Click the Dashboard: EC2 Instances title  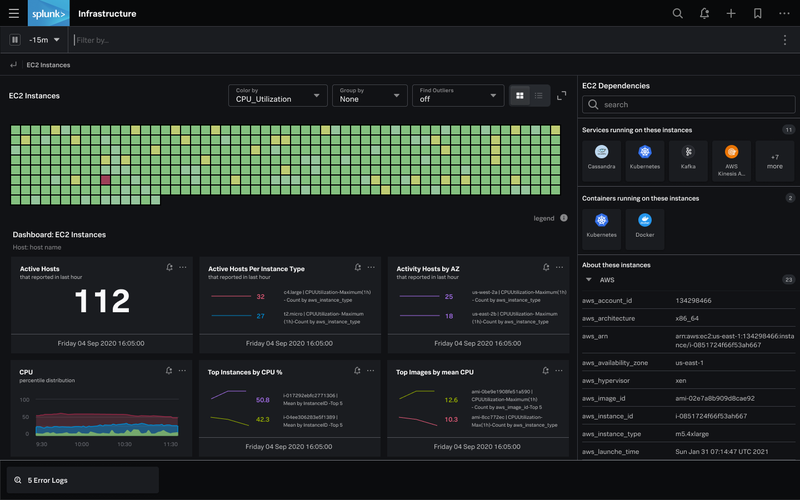pyautogui.click(x=59, y=235)
